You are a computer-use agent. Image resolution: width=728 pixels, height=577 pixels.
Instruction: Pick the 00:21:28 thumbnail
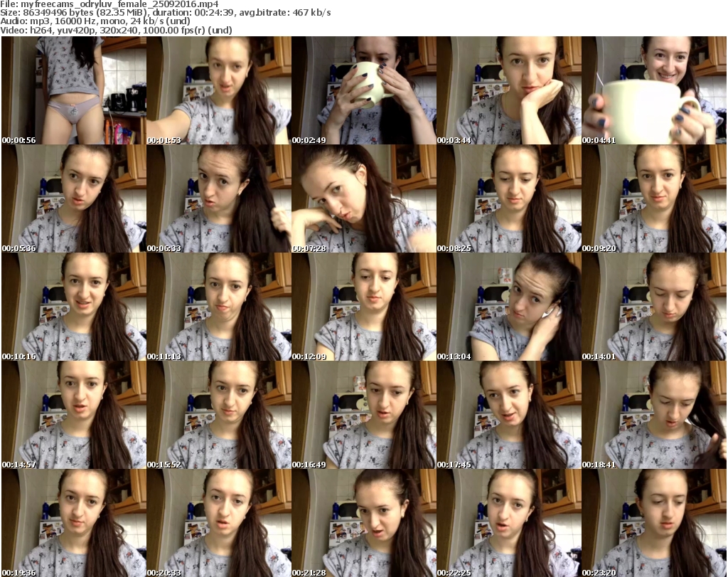(363, 523)
